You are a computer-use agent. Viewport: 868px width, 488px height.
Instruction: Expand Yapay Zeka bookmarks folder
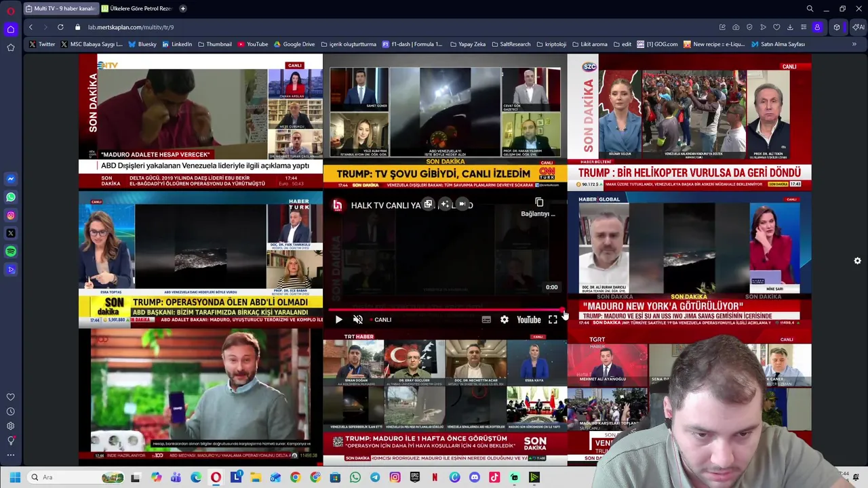pyautogui.click(x=467, y=44)
